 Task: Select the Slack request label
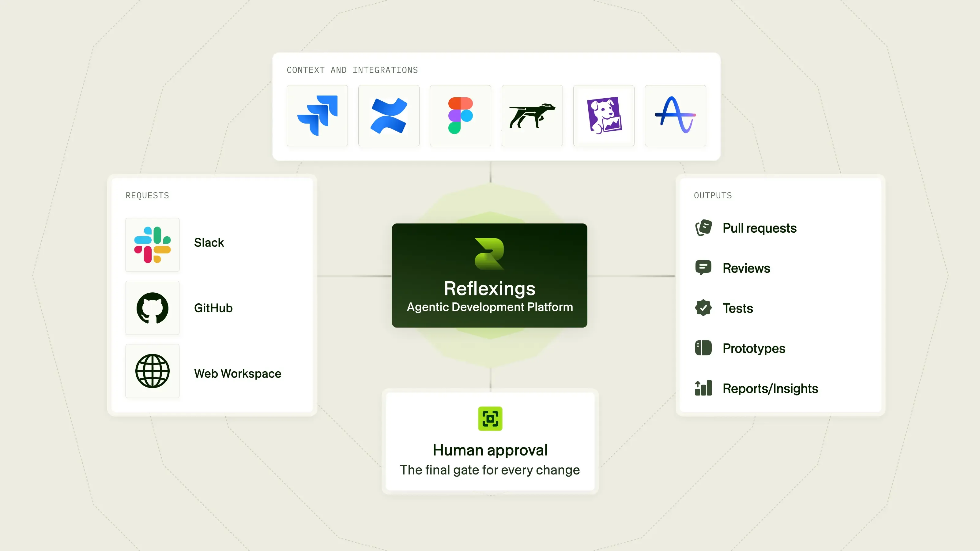(x=209, y=243)
